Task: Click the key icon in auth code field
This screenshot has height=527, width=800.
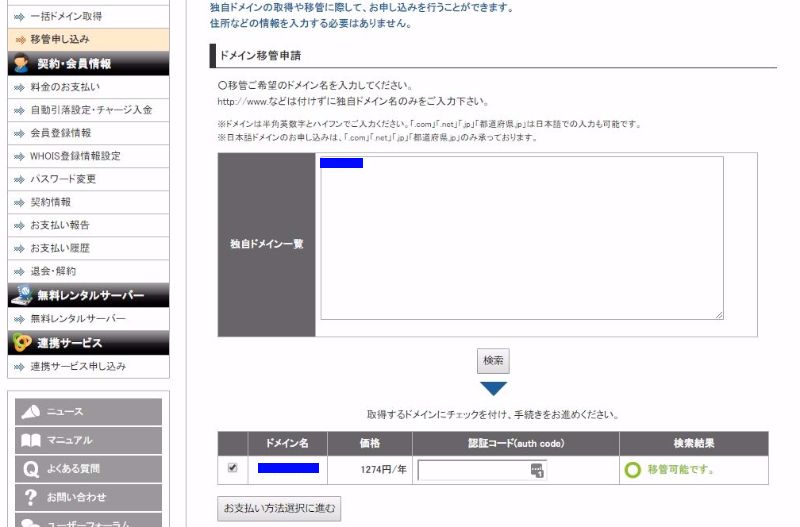Action: coord(537,470)
